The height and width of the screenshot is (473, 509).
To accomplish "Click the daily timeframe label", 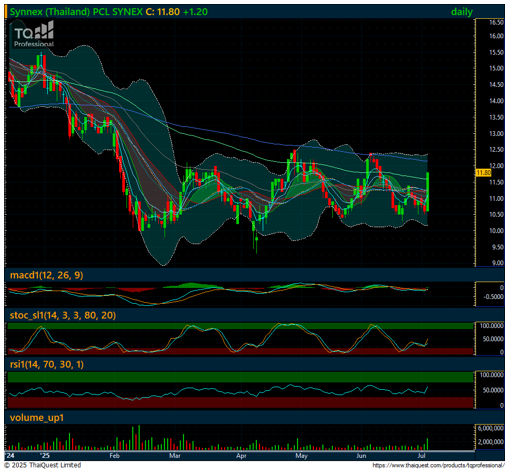I will click(462, 12).
